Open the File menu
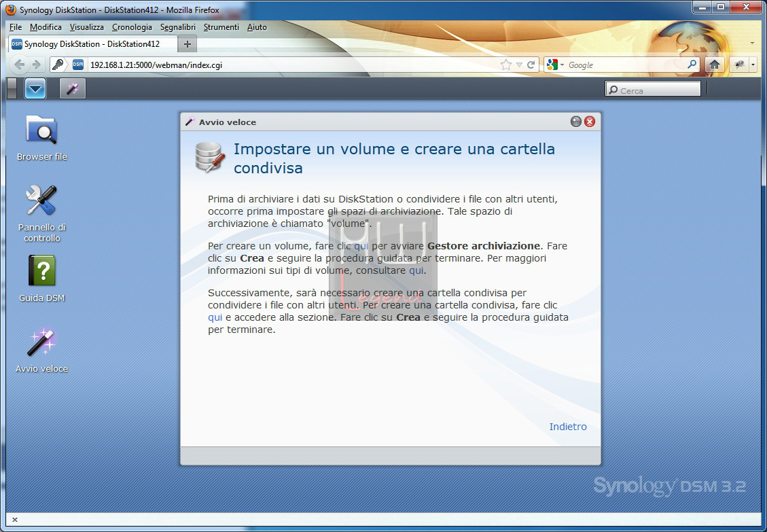 16,27
